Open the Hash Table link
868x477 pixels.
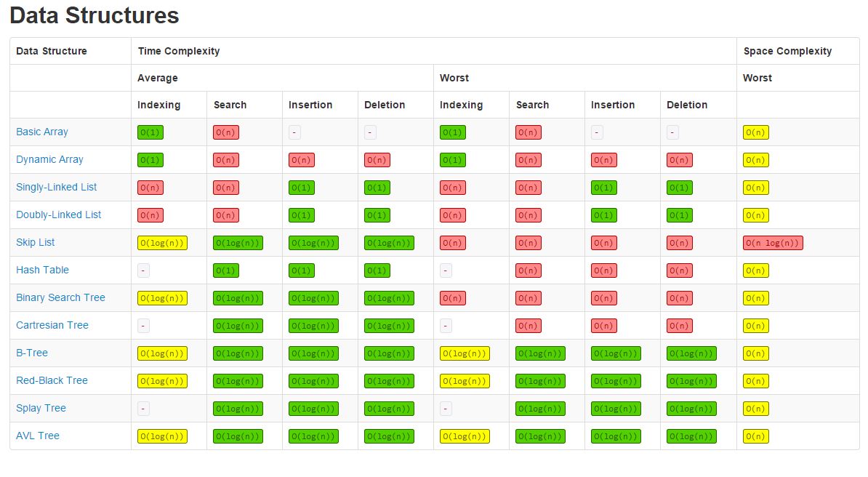click(42, 270)
